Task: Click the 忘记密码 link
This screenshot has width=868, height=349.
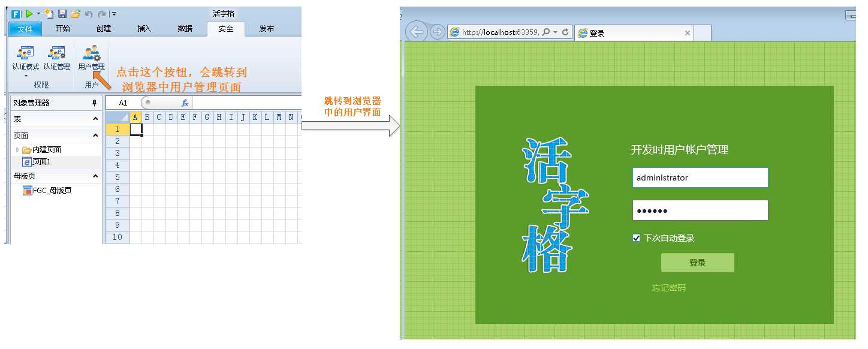Action: [669, 288]
